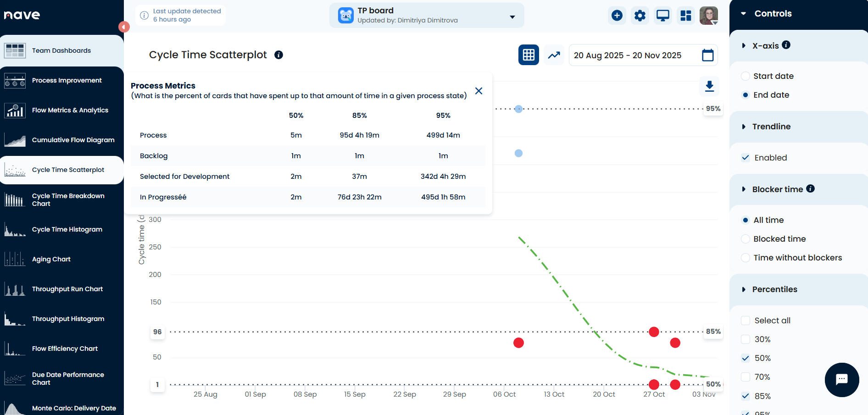Click the chart download icon

pos(709,86)
